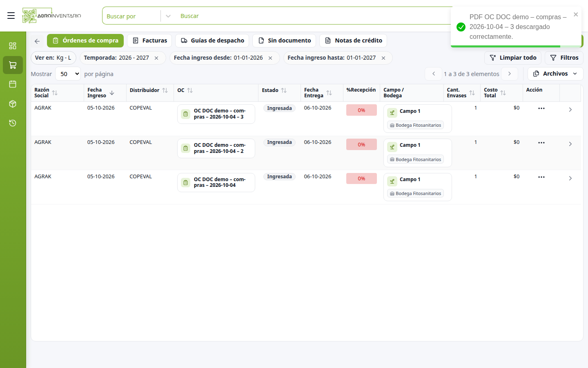The width and height of the screenshot is (588, 368).
Task: Remove Fecha ingreso desde filter
Action: coord(270,58)
